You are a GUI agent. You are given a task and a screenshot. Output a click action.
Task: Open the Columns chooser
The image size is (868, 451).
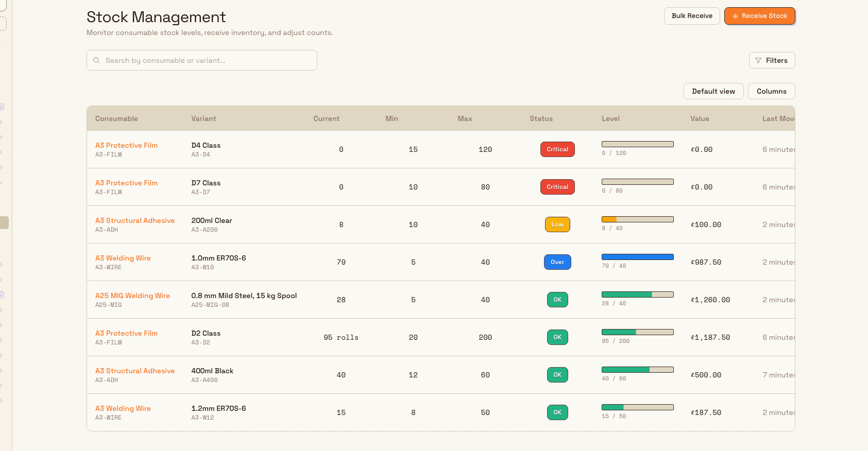771,91
